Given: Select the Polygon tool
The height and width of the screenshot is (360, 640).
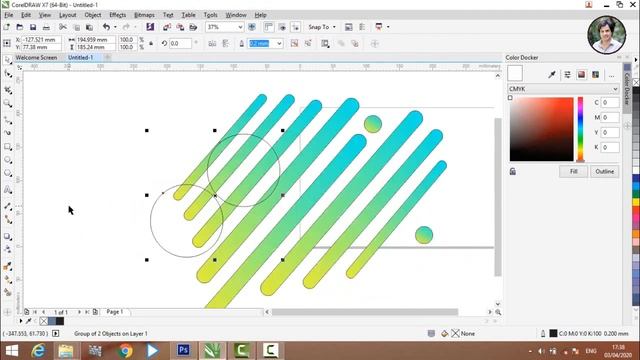Looking at the screenshot, I should pos(7,173).
